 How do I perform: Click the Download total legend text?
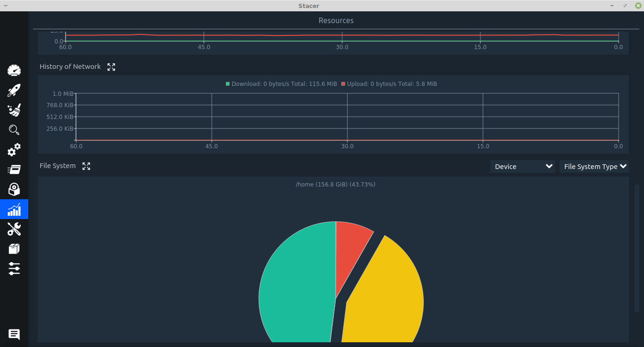[x=284, y=84]
